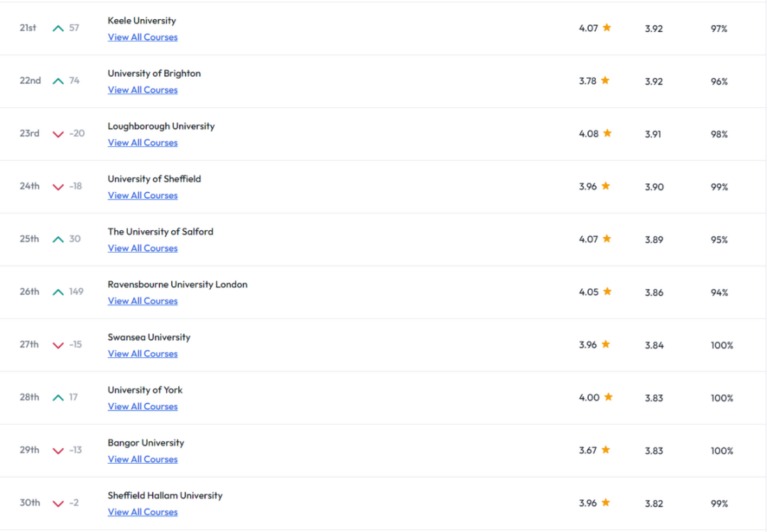767x532 pixels.
Task: Select the Swansea University name
Action: (148, 337)
